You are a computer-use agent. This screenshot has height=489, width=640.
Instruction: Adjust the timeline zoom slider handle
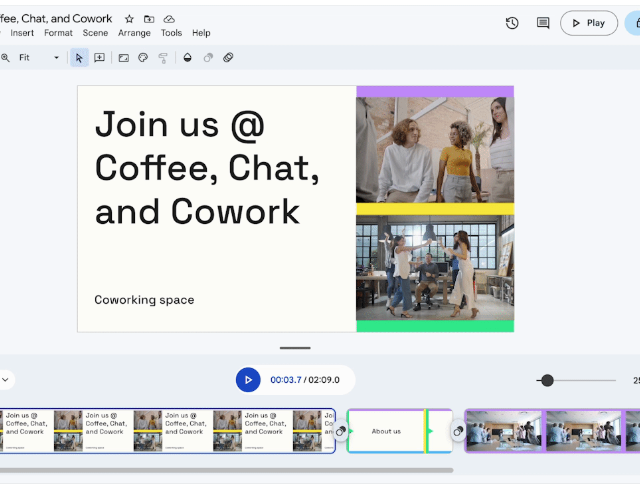(x=546, y=380)
